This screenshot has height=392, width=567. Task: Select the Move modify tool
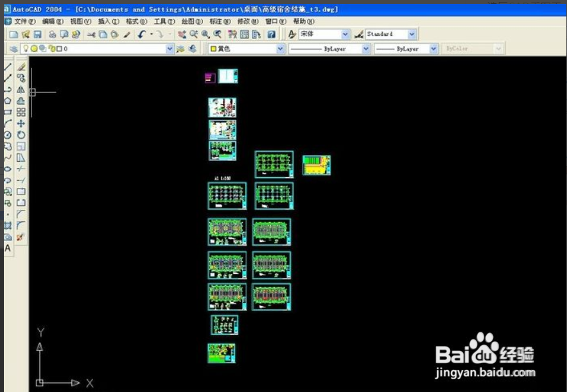pos(21,124)
